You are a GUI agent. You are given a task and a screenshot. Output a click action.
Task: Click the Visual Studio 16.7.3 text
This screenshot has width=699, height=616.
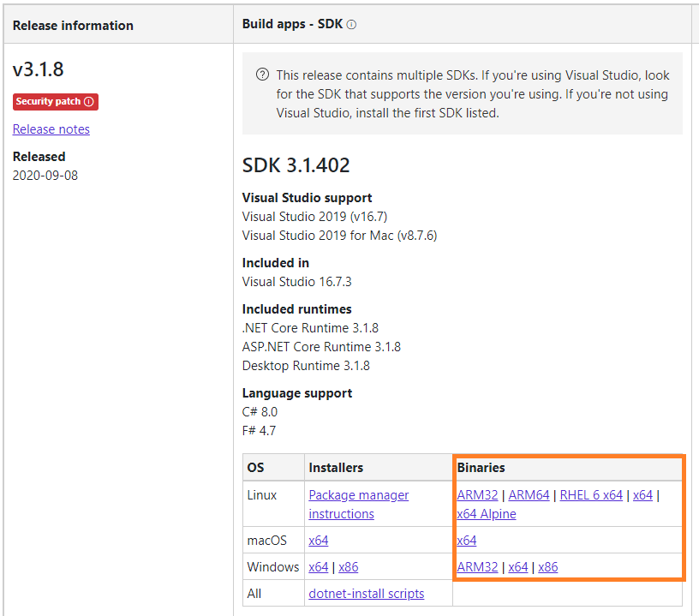[297, 282]
